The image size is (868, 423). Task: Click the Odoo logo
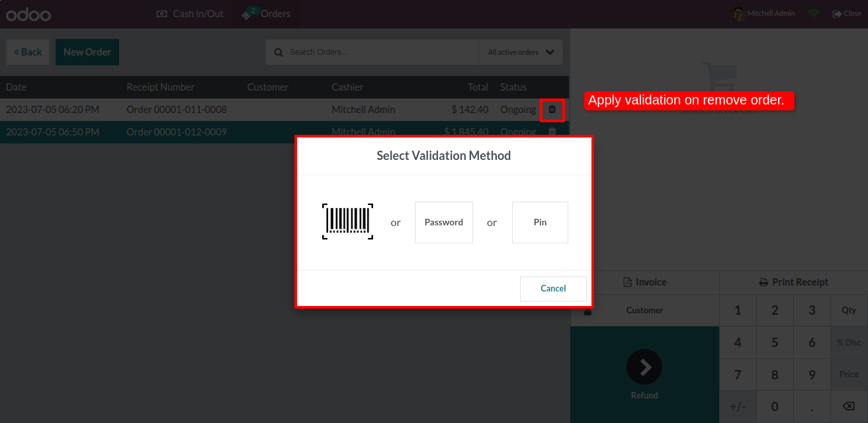[x=28, y=14]
